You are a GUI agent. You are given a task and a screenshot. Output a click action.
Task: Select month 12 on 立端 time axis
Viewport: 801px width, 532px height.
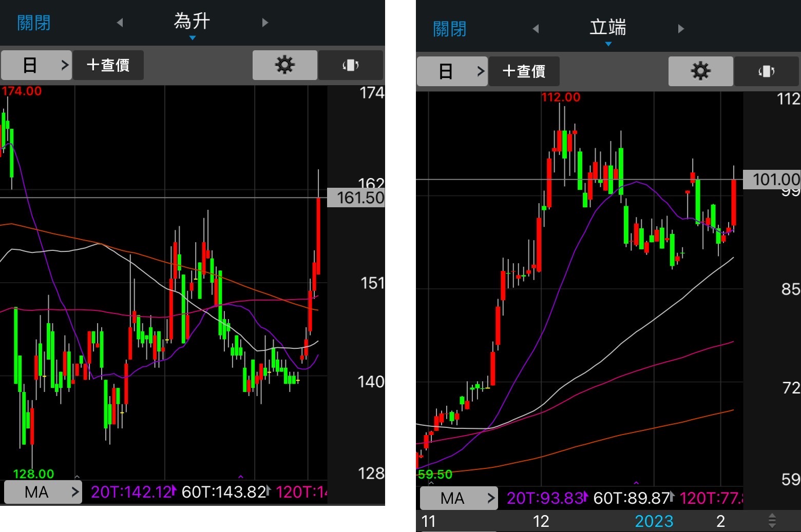tap(541, 521)
